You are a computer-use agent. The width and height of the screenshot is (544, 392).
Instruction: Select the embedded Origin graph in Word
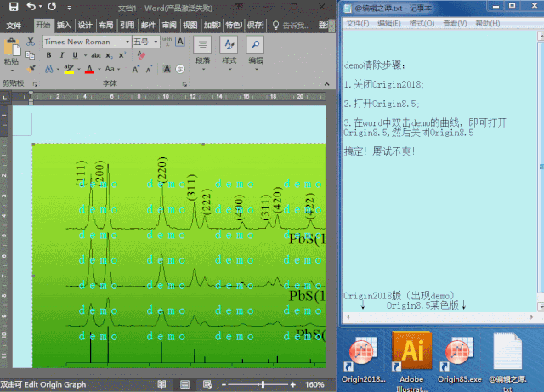tap(179, 256)
